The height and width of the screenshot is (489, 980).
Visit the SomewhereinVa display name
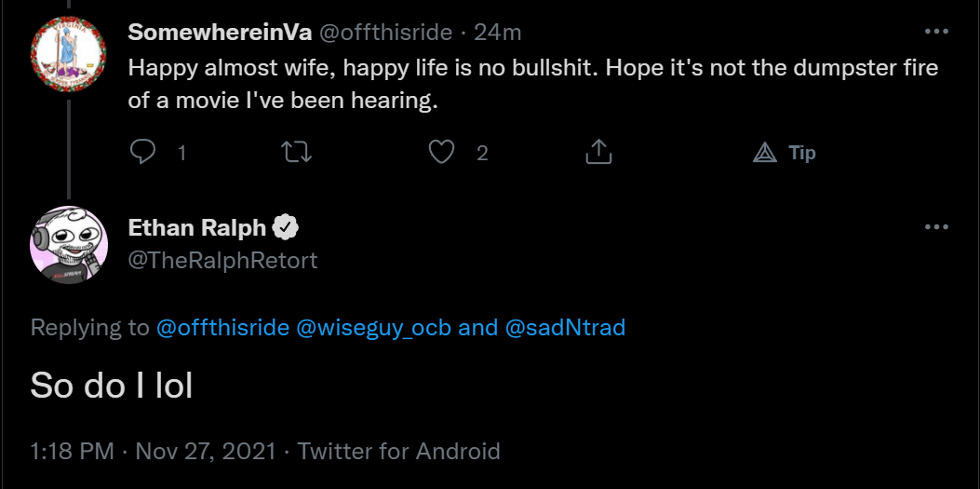(220, 32)
